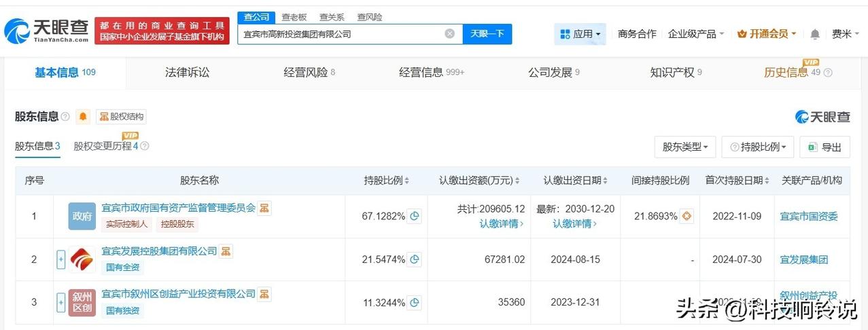
Task: Click the 国有全资 tag
Action: [122, 268]
